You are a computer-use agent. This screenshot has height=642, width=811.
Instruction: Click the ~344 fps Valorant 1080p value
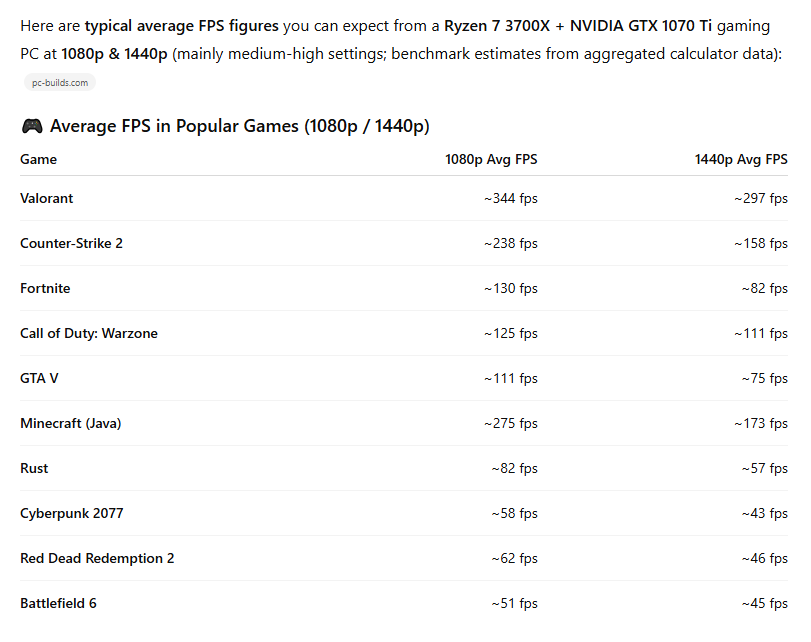click(510, 198)
